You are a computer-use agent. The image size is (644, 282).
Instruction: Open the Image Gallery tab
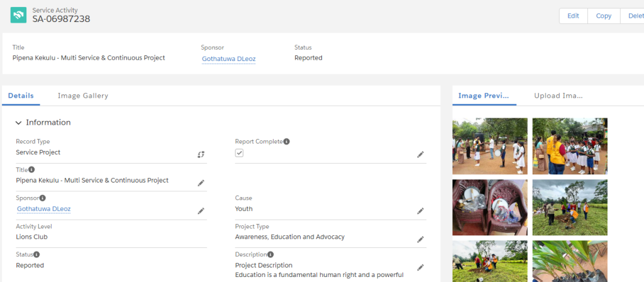(x=83, y=96)
